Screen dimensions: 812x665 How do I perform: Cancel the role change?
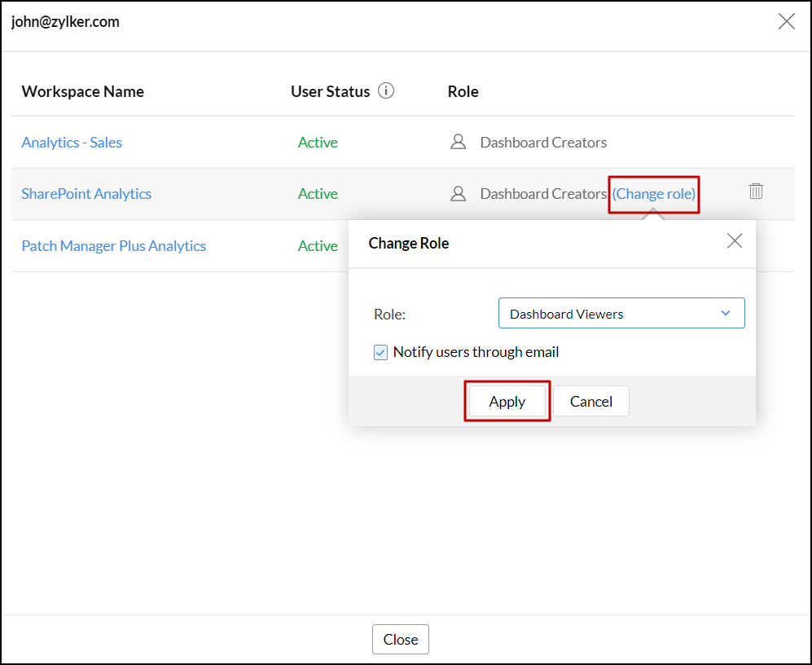tap(590, 401)
